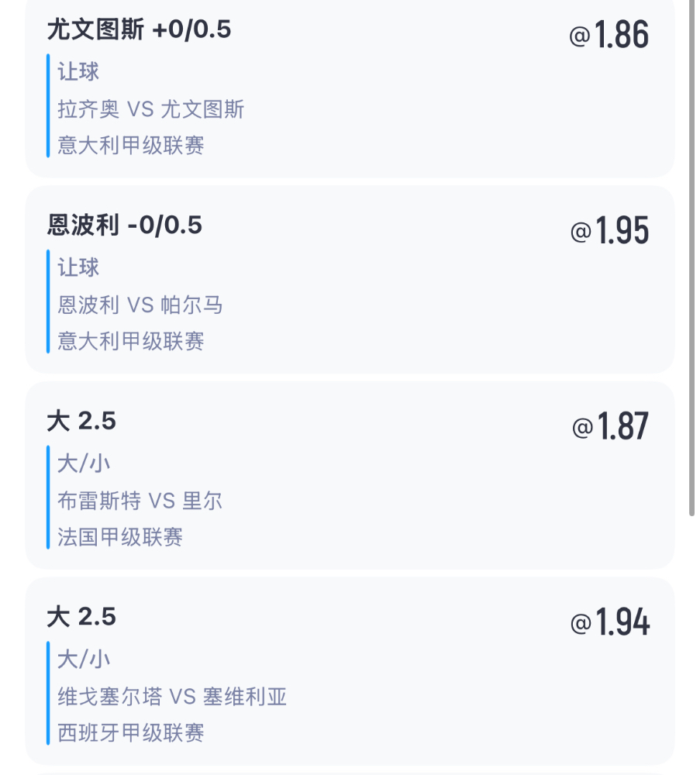Click the @1.86 odds value

pyautogui.click(x=609, y=35)
